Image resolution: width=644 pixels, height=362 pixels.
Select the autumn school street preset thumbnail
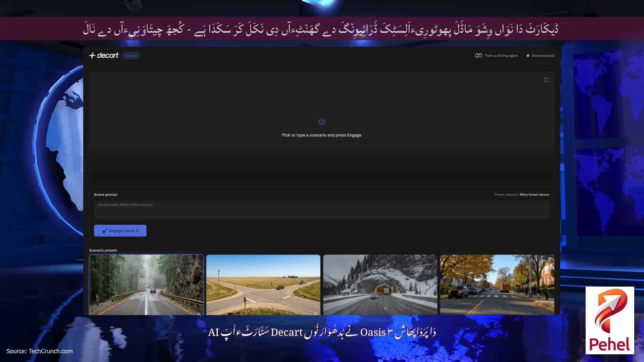[x=497, y=285]
